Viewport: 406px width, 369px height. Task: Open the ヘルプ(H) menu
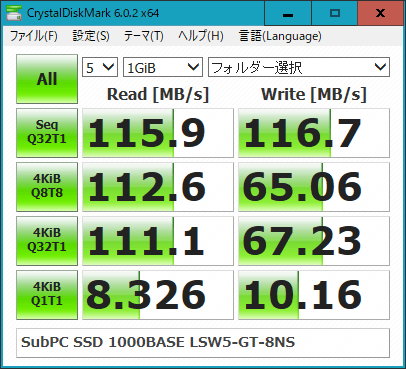[x=201, y=36]
